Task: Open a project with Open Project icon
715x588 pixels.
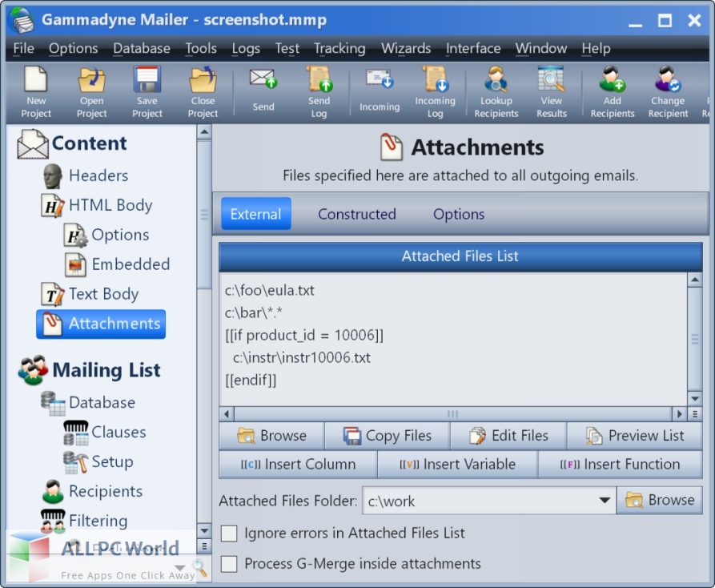Action: [x=91, y=92]
